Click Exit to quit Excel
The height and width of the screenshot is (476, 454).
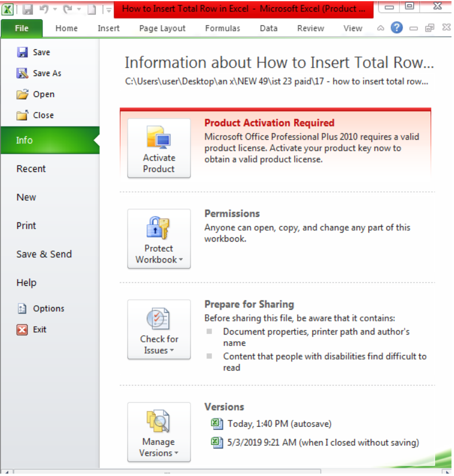(32, 330)
